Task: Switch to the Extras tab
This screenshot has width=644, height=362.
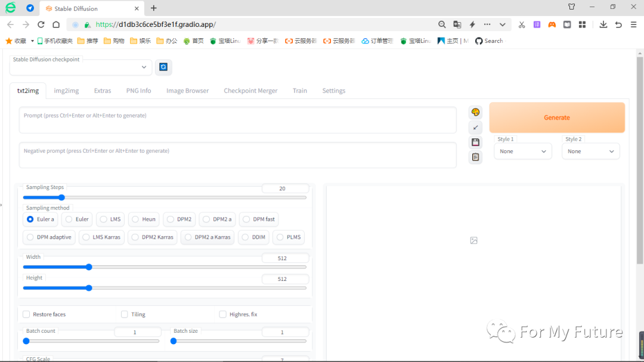Action: (103, 91)
